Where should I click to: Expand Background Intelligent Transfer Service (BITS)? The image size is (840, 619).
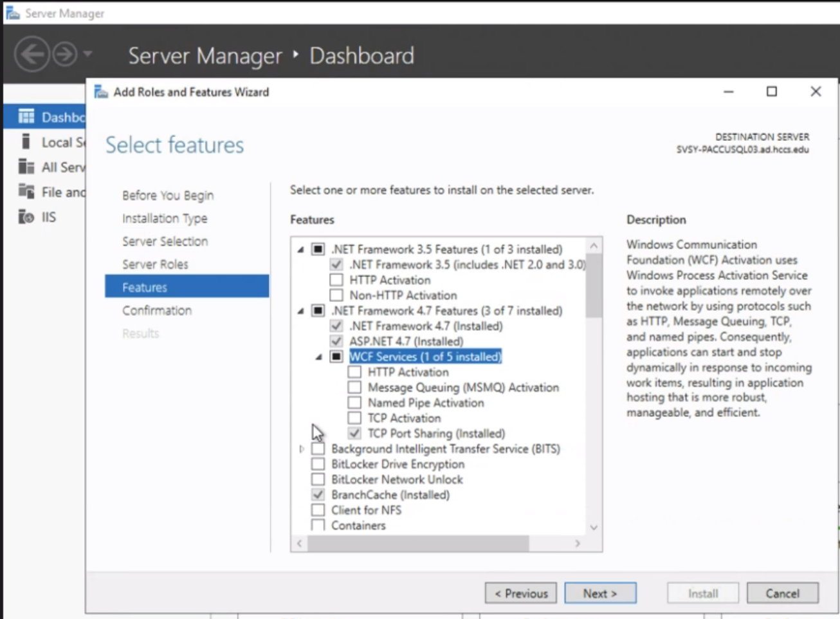click(x=301, y=449)
